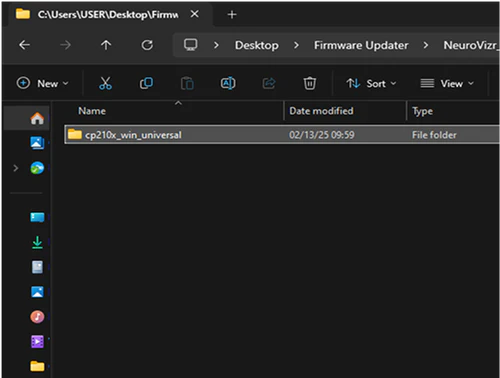Open Documents shortcut in sidebar

point(37,267)
